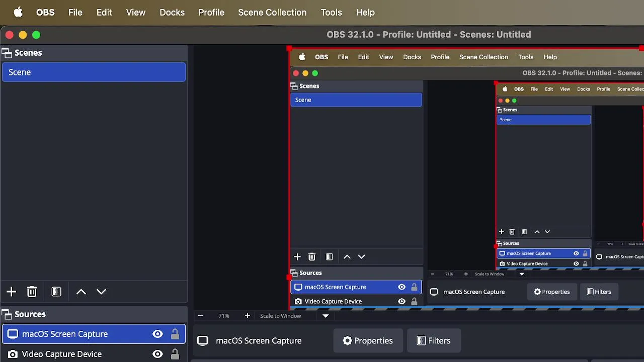Open the Scene Collection menu
Viewport: 644px width, 362px height.
272,12
